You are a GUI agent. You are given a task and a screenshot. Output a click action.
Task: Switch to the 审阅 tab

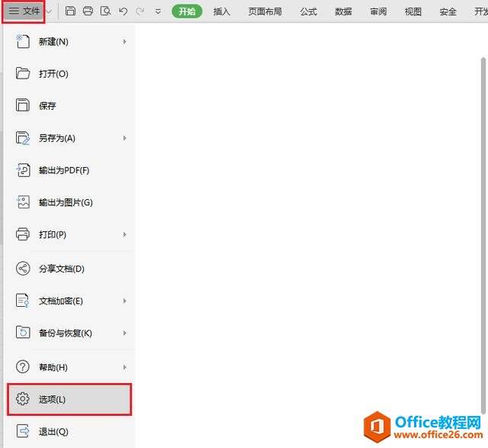click(x=378, y=12)
